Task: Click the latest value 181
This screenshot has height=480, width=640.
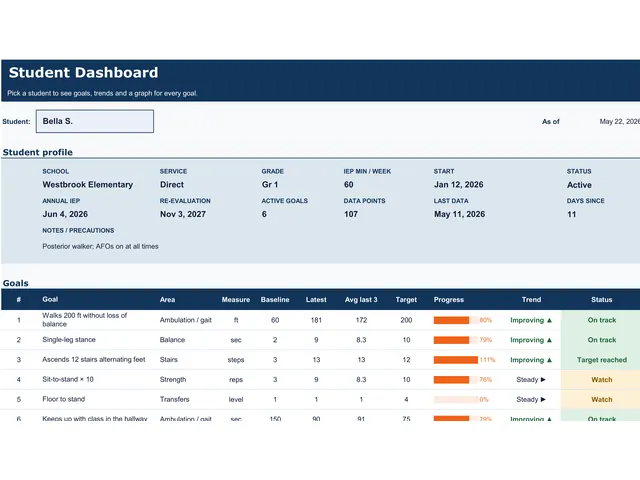Action: coord(316,320)
